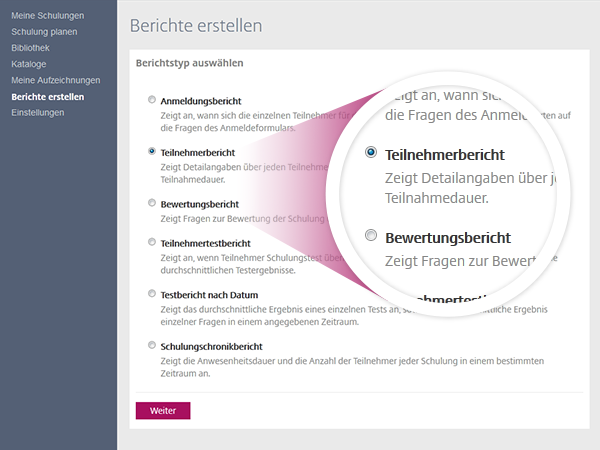Click the enlarged Teilnehmerbericht heading in magnifier
The image size is (600, 450).
pos(445,155)
